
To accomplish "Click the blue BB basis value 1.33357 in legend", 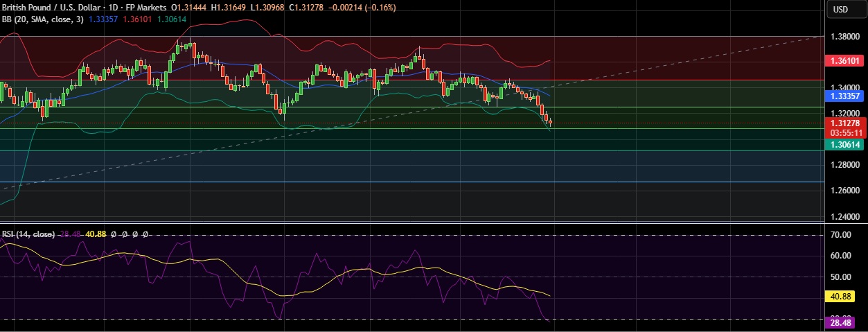I will click(104, 19).
